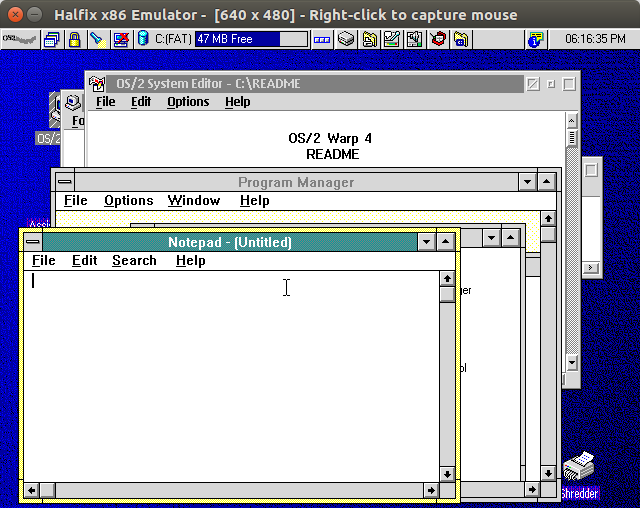The image size is (640, 508).
Task: Click scroll up arrow in System Editor
Action: coord(571,121)
